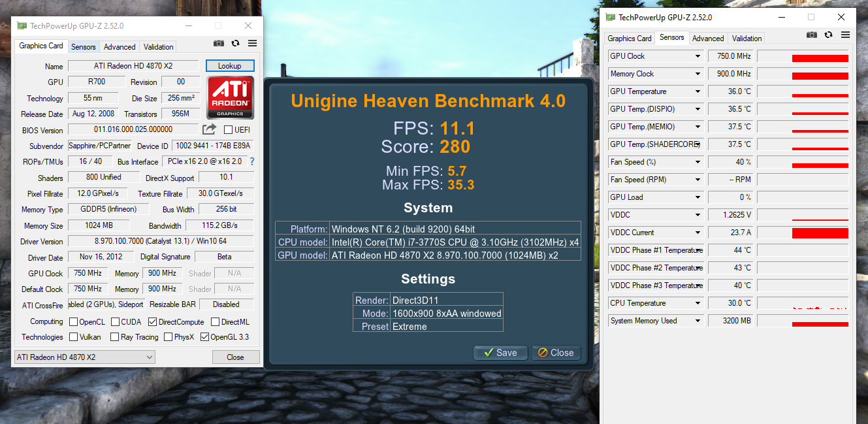Save the Heaven Benchmark results
868x424 pixels.
[x=501, y=353]
